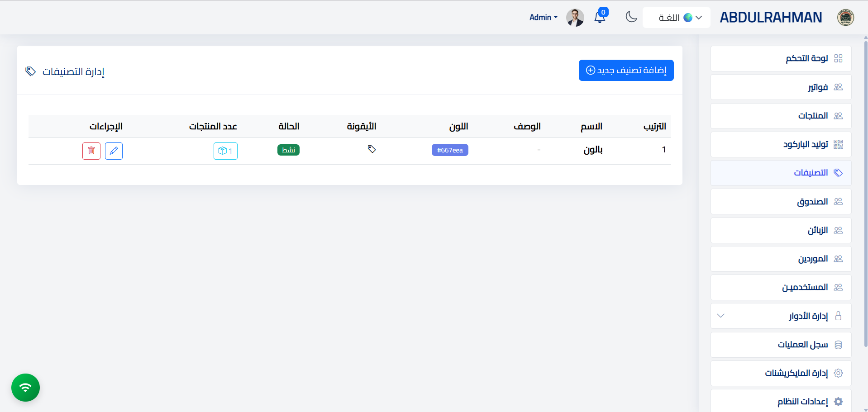Open the اللغة language dropdown
The width and height of the screenshot is (868, 412).
tap(677, 18)
